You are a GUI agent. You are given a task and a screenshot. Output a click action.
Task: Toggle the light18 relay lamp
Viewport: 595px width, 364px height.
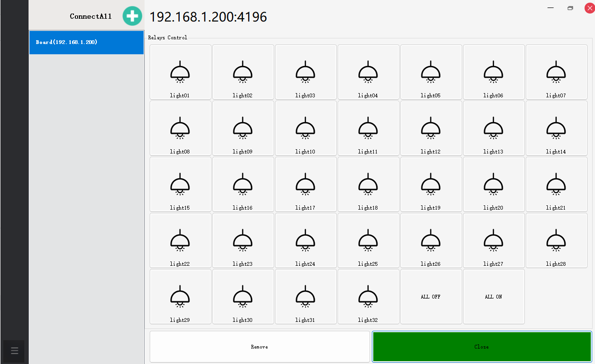pyautogui.click(x=368, y=184)
